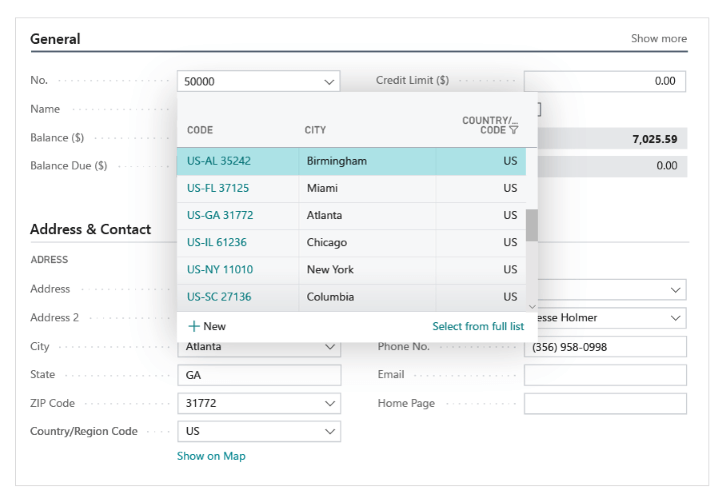This screenshot has width=715, height=503.
Task: Click Select from full list
Action: click(x=478, y=326)
